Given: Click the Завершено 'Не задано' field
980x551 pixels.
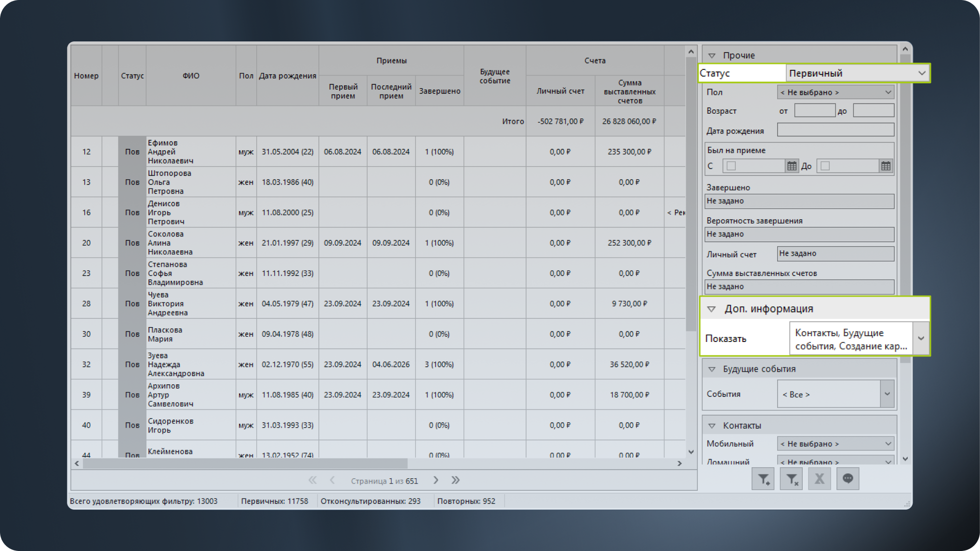Looking at the screenshot, I should 799,201.
